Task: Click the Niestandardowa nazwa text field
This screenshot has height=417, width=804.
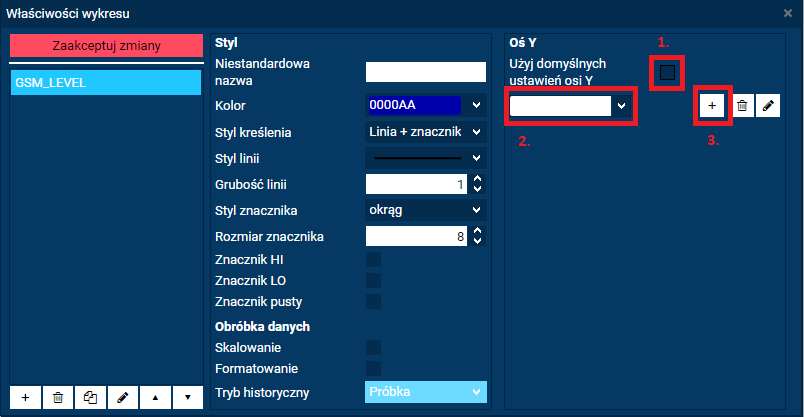Action: 425,71
